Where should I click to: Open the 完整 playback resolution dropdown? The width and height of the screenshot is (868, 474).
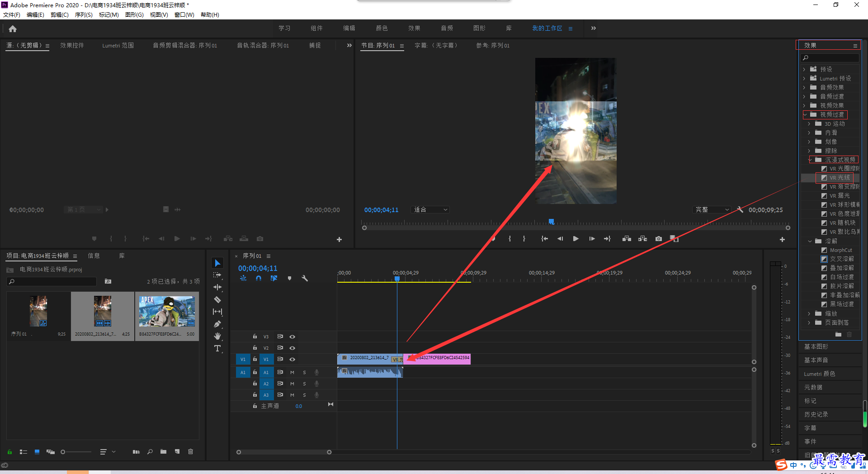[x=712, y=209]
